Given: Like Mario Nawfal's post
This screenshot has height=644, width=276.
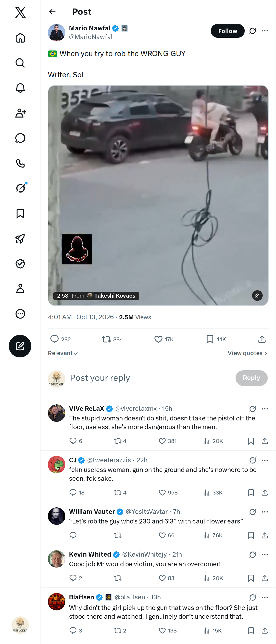Looking at the screenshot, I should 164,339.
